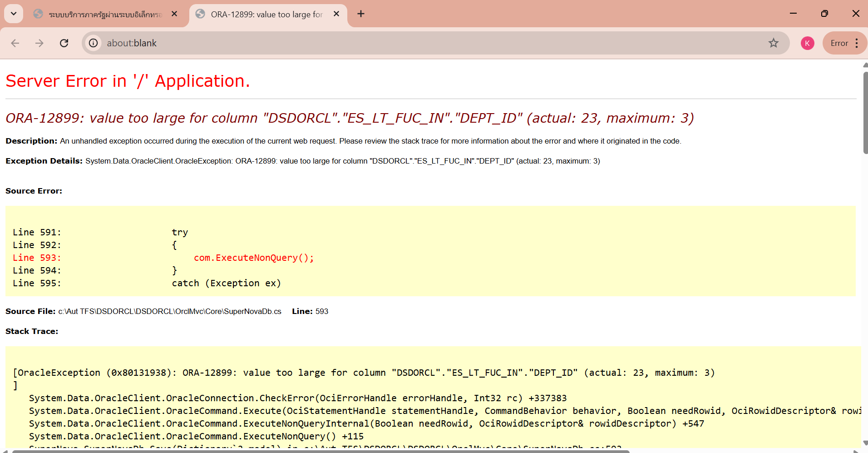868x453 pixels.
Task: Reload the current page
Action: click(x=64, y=43)
